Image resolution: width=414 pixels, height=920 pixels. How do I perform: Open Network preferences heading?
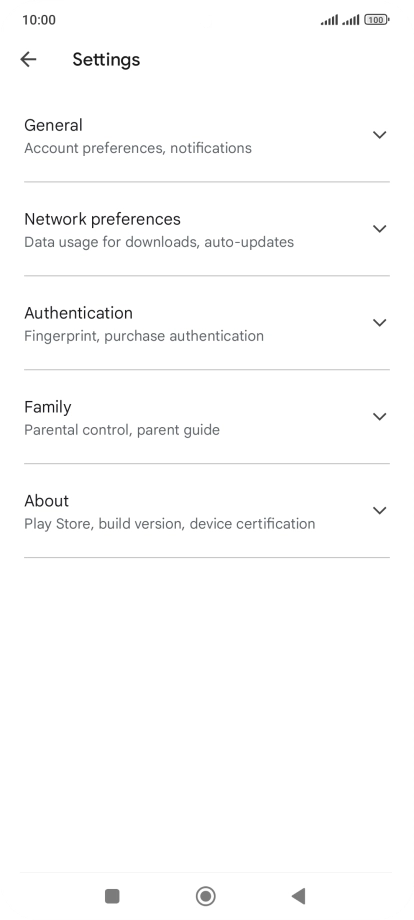click(102, 219)
